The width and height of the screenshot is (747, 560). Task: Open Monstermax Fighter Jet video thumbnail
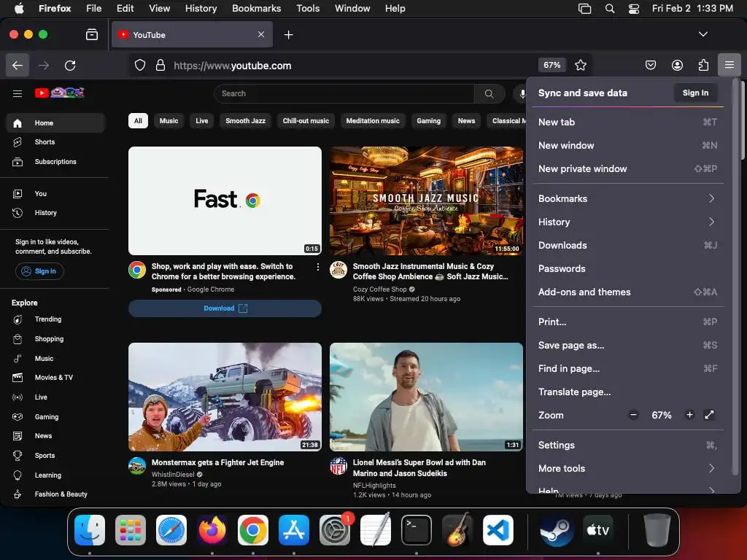(x=225, y=397)
